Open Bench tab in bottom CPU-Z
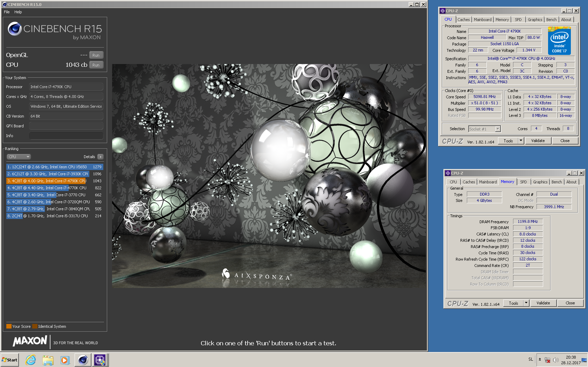Image resolution: width=588 pixels, height=367 pixels. point(556,182)
